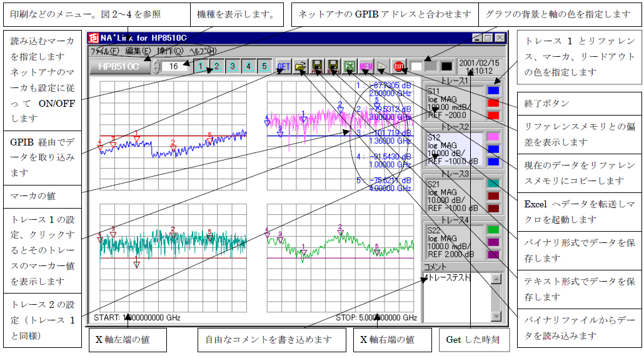Click the middle red swatch in トレース1 panel
This screenshot has width=644, height=356.
(x=494, y=103)
